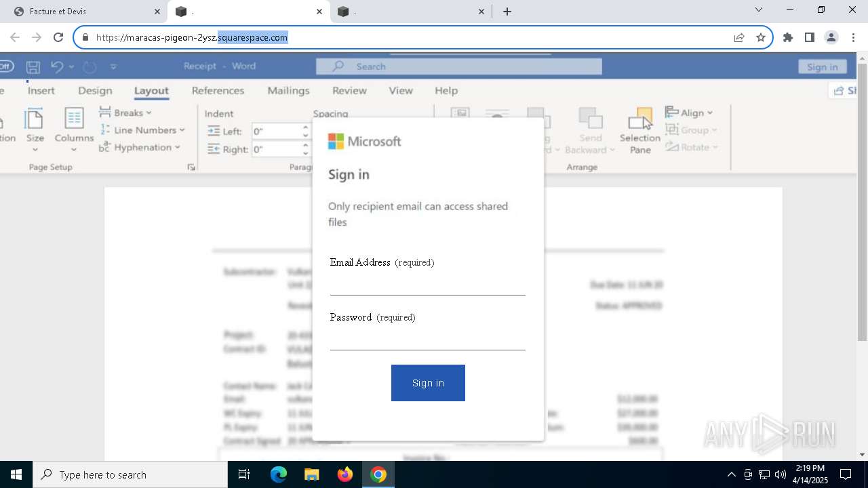Close the active squarespace tab

319,12
